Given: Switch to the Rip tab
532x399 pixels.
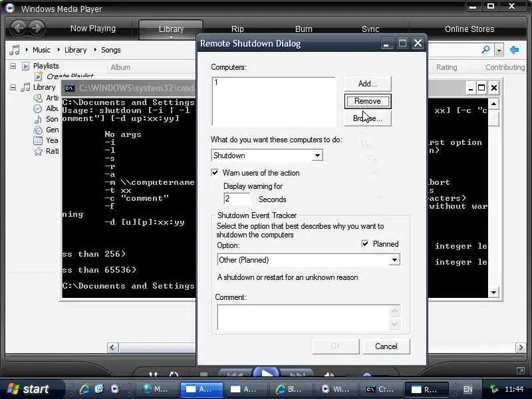Looking at the screenshot, I should [x=237, y=29].
